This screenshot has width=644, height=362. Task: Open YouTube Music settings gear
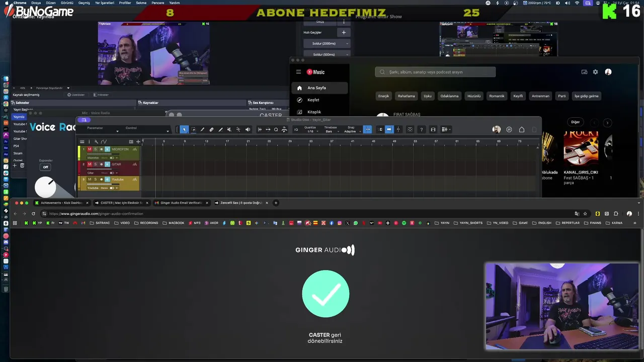(595, 72)
